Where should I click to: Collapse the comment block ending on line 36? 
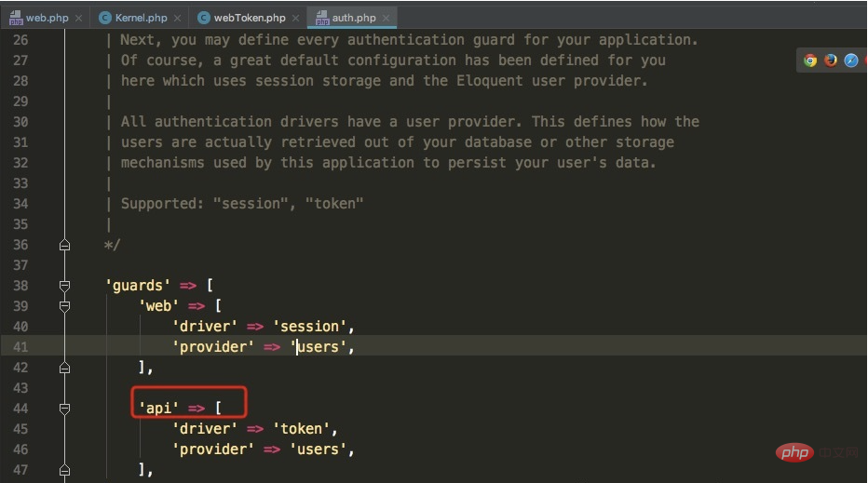[64, 245]
